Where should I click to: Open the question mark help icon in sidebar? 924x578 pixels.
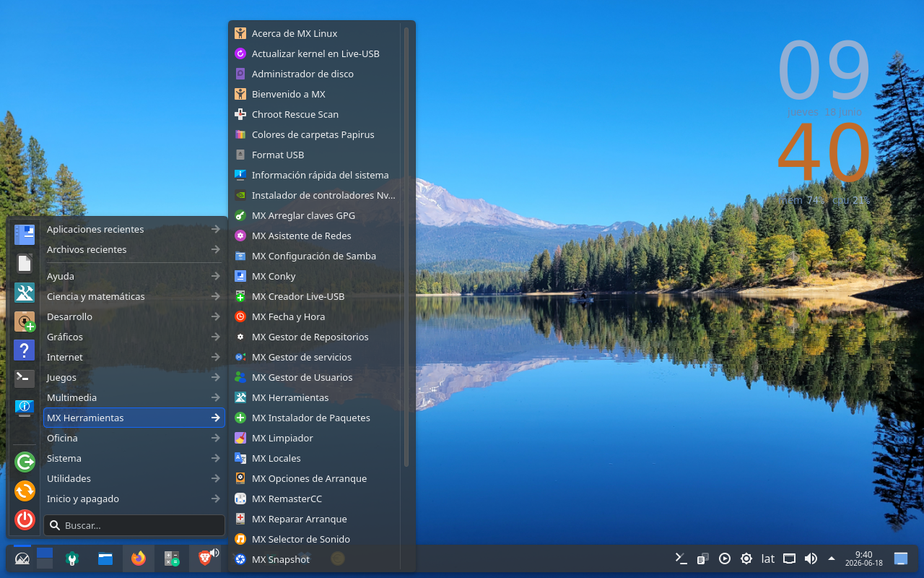point(25,350)
